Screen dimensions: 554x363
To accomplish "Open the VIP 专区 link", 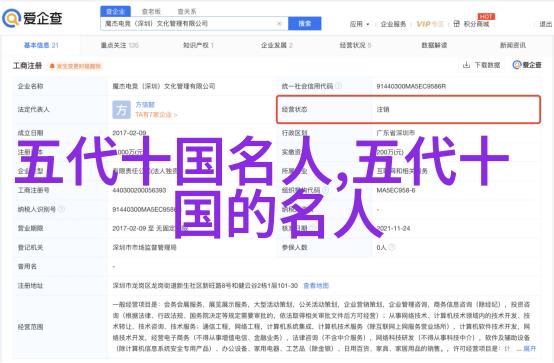I will (430, 24).
